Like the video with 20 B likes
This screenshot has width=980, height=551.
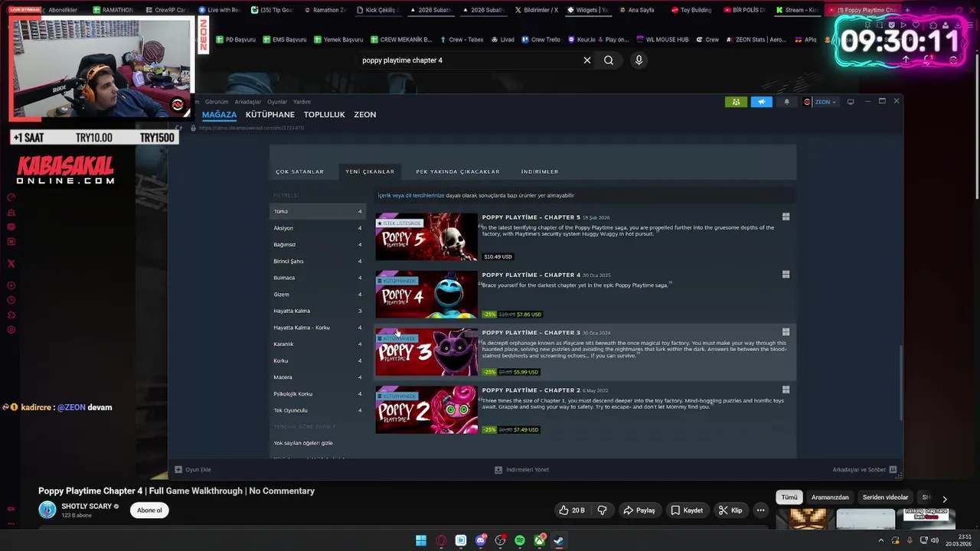pos(572,510)
